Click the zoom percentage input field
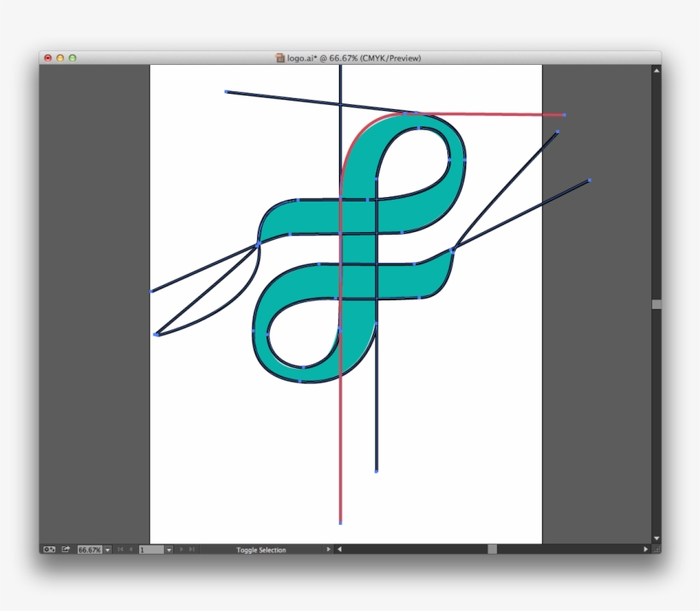The image size is (700, 611). 90,549
